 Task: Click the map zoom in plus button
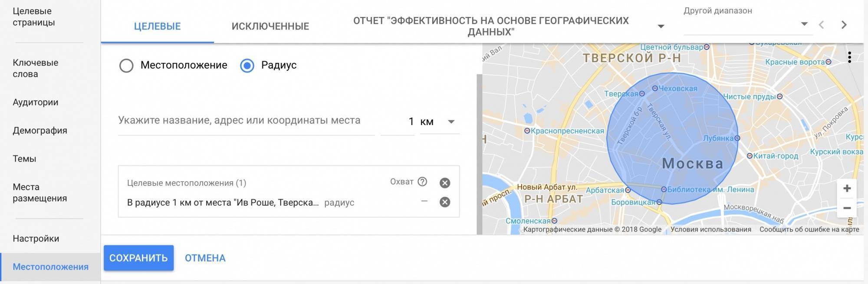pyautogui.click(x=847, y=188)
